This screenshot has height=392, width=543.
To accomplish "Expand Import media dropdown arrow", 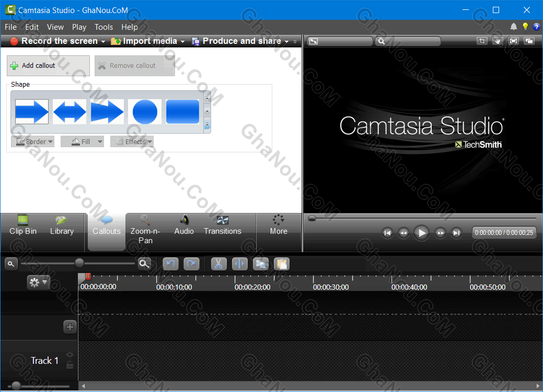I will tap(182, 42).
